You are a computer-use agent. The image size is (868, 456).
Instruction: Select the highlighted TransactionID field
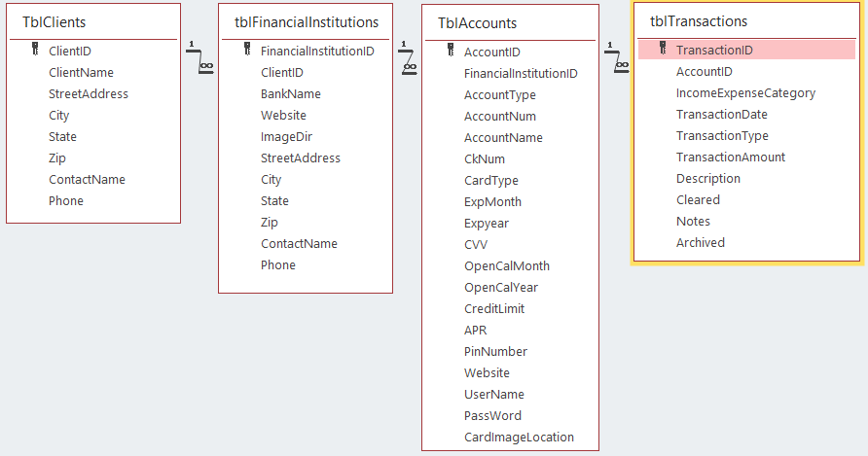tap(746, 50)
